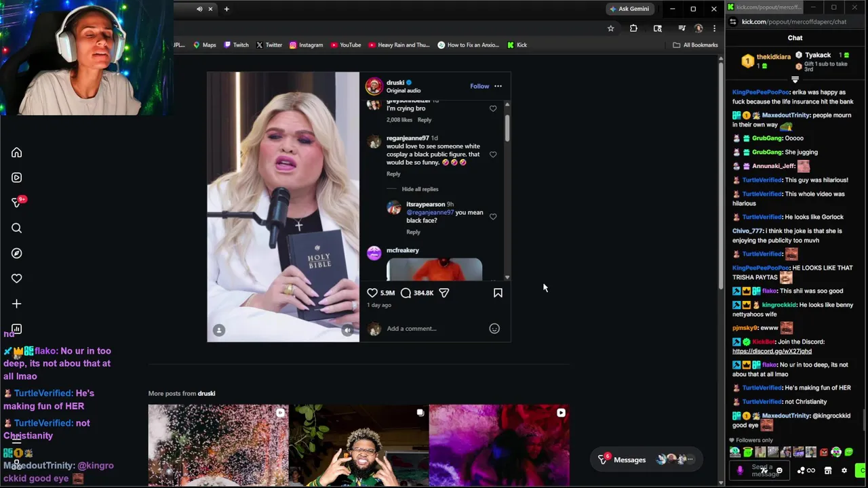Open Kick bookmark

coord(517,45)
